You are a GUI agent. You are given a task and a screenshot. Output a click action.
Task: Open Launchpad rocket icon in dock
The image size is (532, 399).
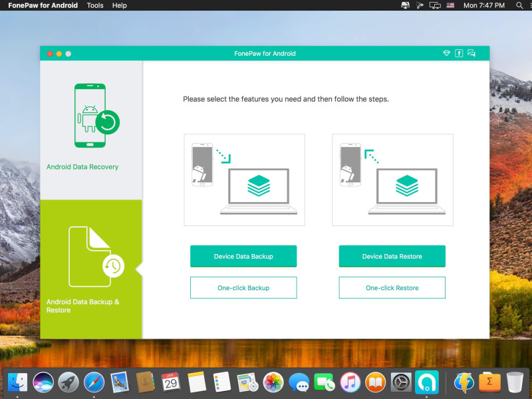68,382
